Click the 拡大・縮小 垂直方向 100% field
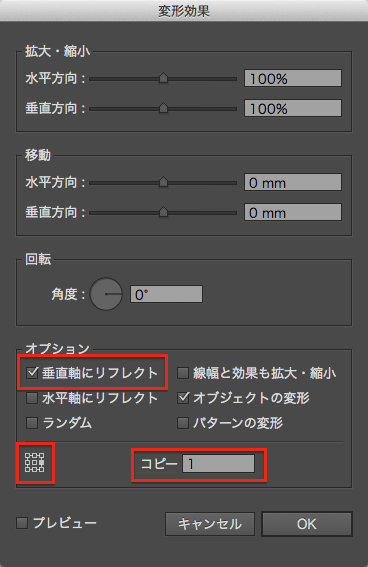Image resolution: width=368 pixels, height=567 pixels. [293, 108]
